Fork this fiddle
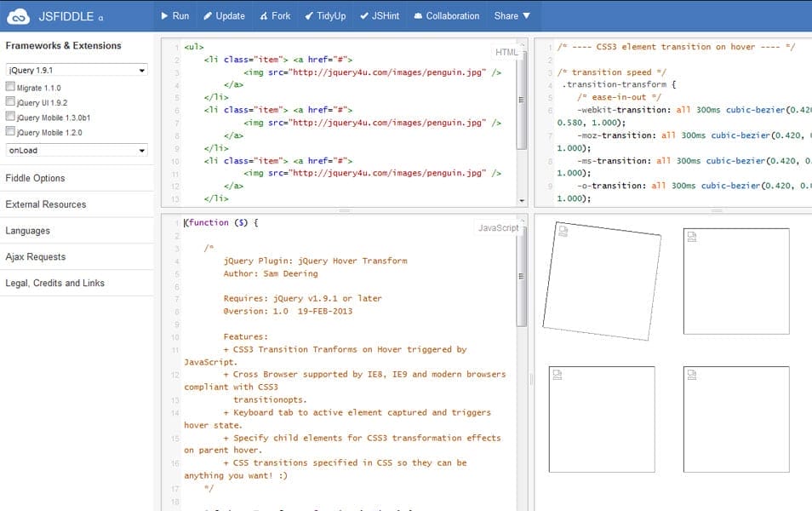The image size is (812, 511). pos(274,14)
